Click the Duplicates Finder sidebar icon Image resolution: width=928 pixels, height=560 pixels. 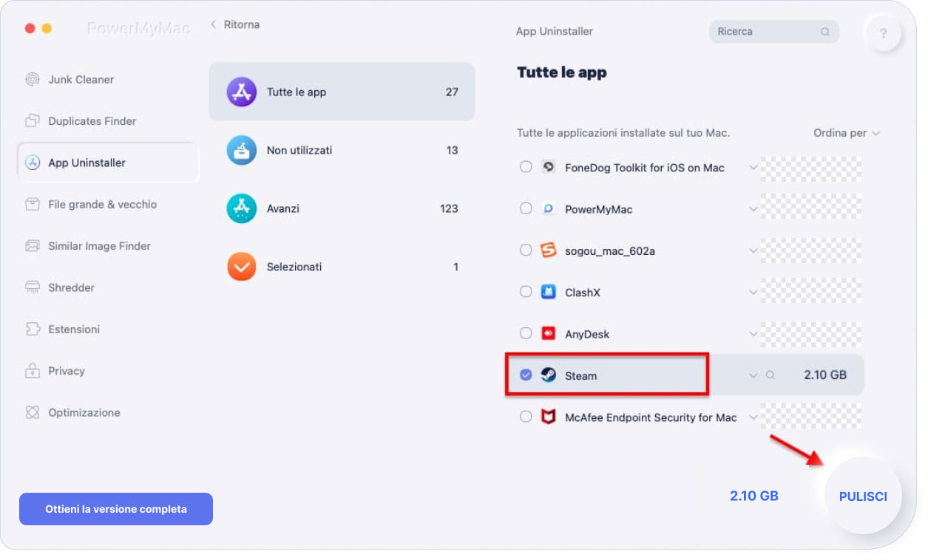33,121
